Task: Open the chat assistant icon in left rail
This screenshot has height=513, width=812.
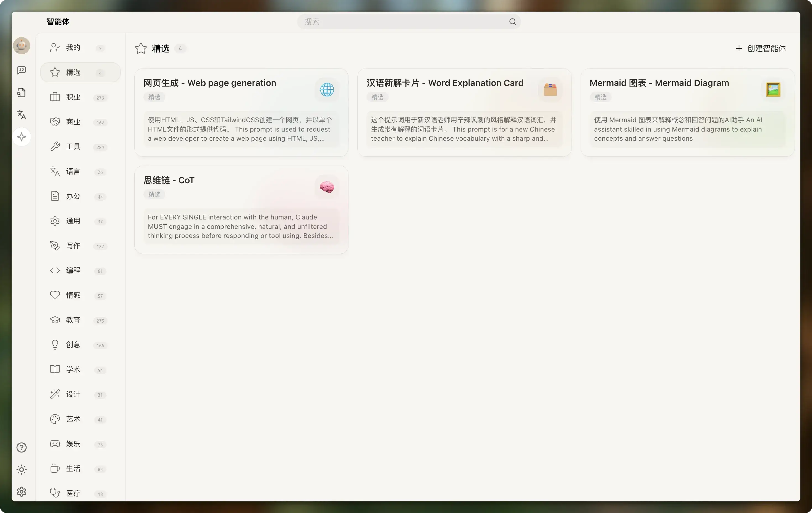Action: tap(22, 70)
